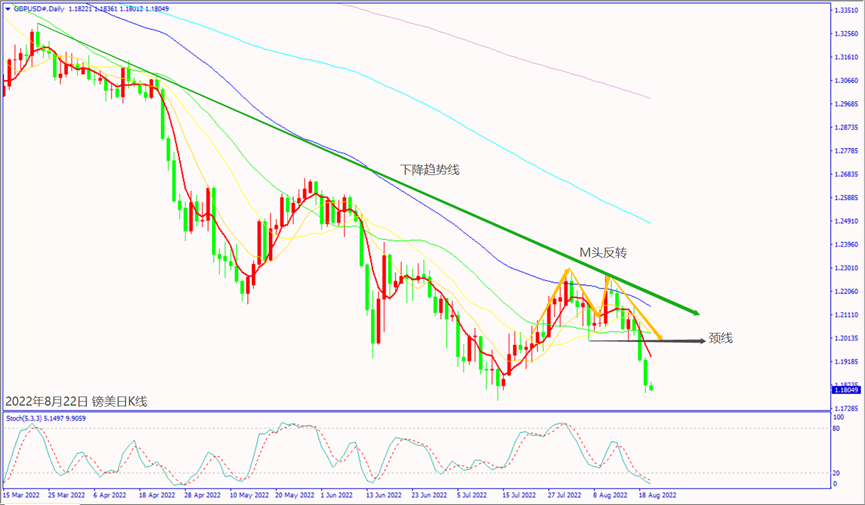Click the 颈线 neckline label
This screenshot has width=865, height=505.
[x=721, y=339]
